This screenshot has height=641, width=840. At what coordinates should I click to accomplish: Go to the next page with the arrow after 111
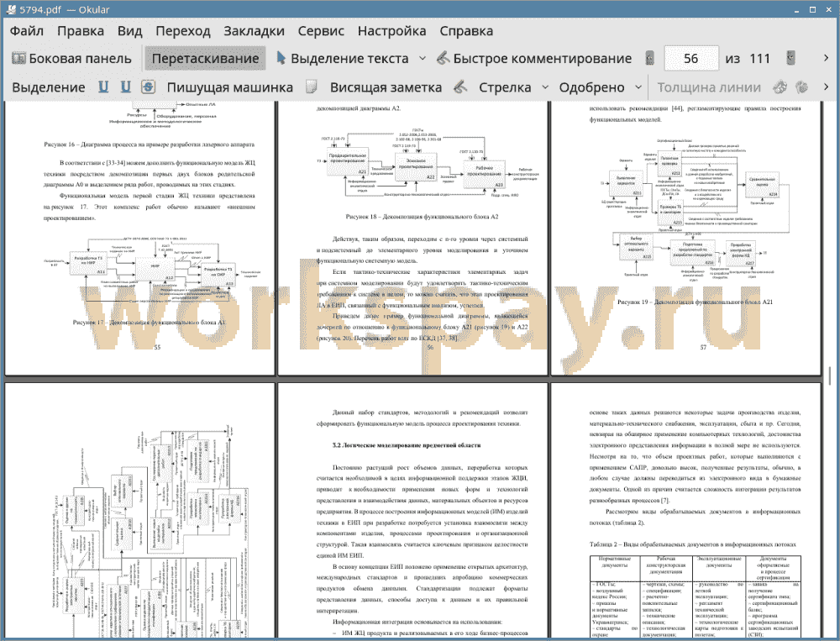point(790,58)
